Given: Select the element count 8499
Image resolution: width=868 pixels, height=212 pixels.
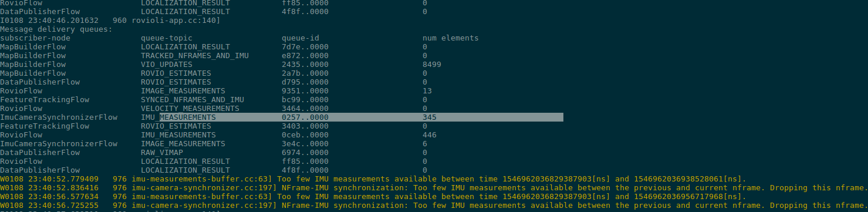Looking at the screenshot, I should pos(432,65).
